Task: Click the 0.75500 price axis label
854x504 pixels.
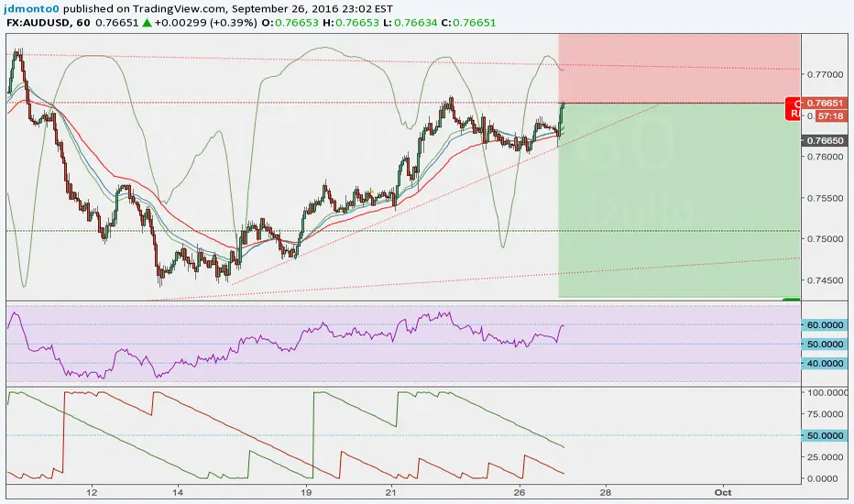Action: click(825, 198)
